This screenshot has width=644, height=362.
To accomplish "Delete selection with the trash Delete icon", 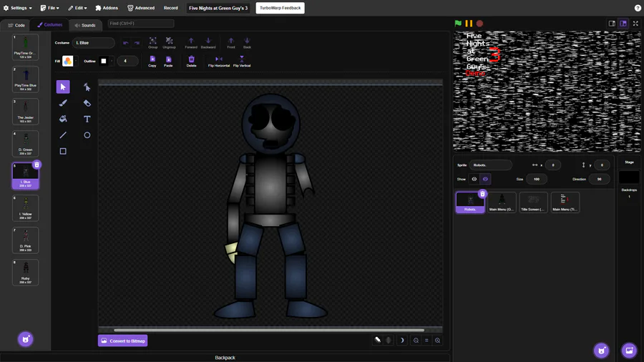I will 191,59.
